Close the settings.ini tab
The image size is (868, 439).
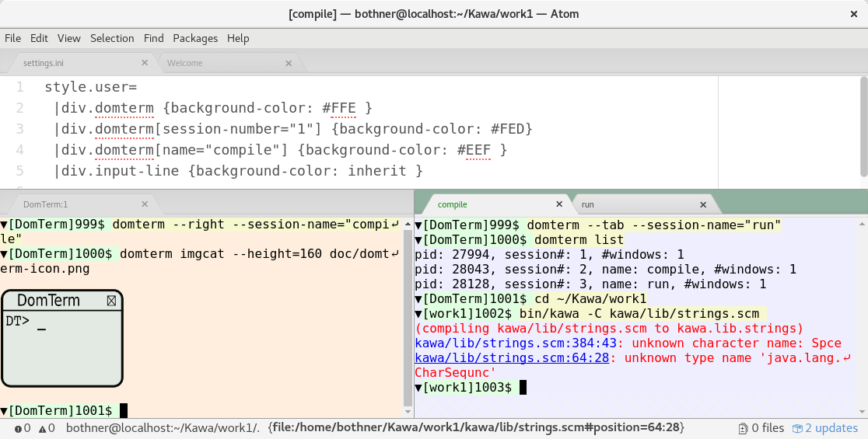point(145,63)
